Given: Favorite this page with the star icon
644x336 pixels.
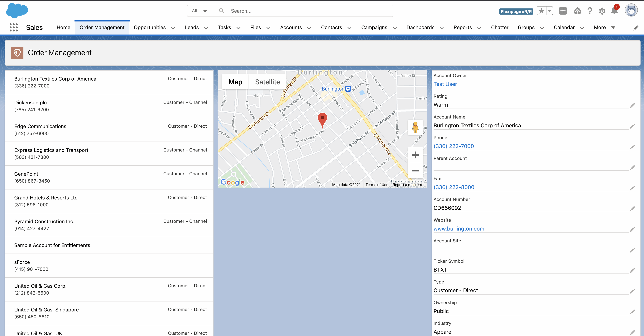Looking at the screenshot, I should pos(541,11).
